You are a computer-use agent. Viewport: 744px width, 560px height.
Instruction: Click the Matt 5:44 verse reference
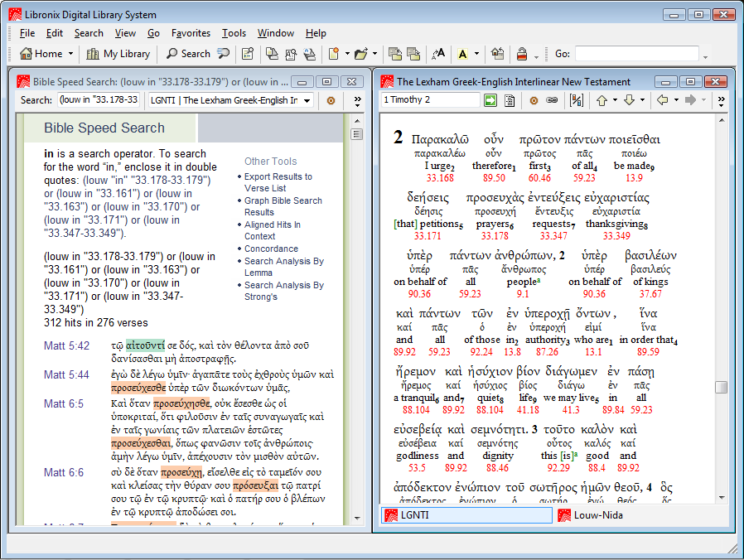click(x=66, y=375)
